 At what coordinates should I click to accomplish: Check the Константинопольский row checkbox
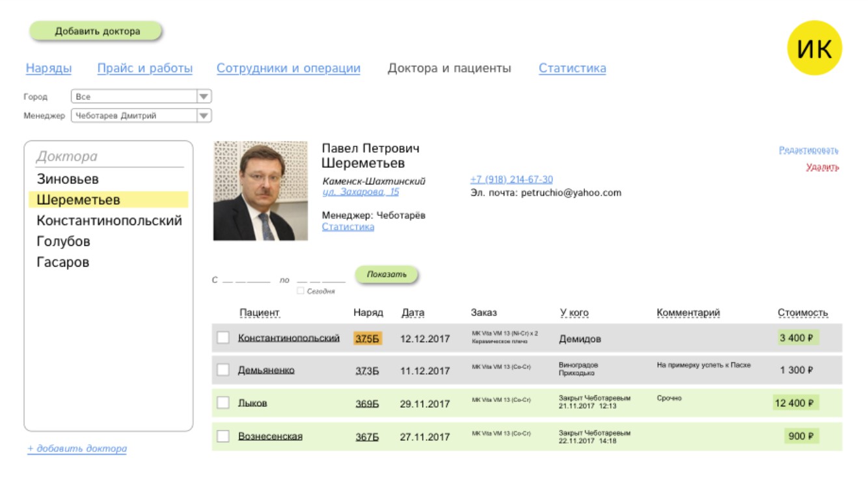(223, 338)
